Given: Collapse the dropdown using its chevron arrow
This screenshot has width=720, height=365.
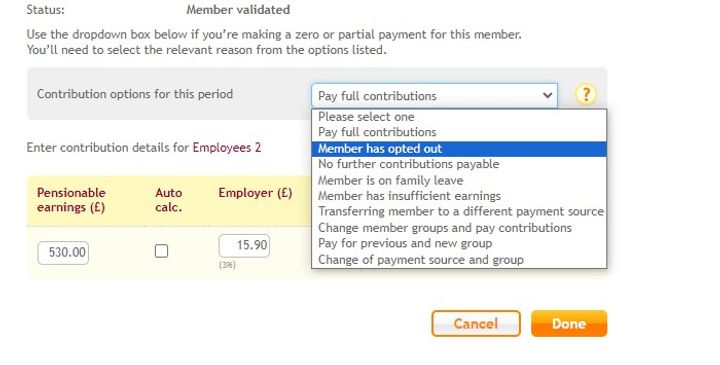Looking at the screenshot, I should (x=547, y=95).
